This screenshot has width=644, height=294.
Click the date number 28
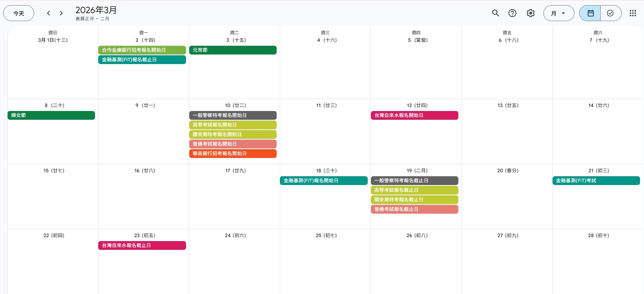click(591, 236)
